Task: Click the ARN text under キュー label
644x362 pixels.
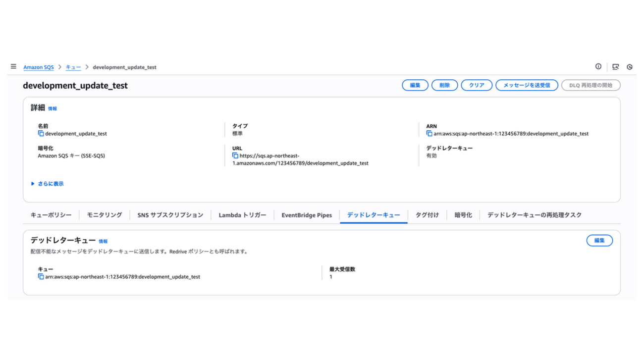Action: pos(123,277)
